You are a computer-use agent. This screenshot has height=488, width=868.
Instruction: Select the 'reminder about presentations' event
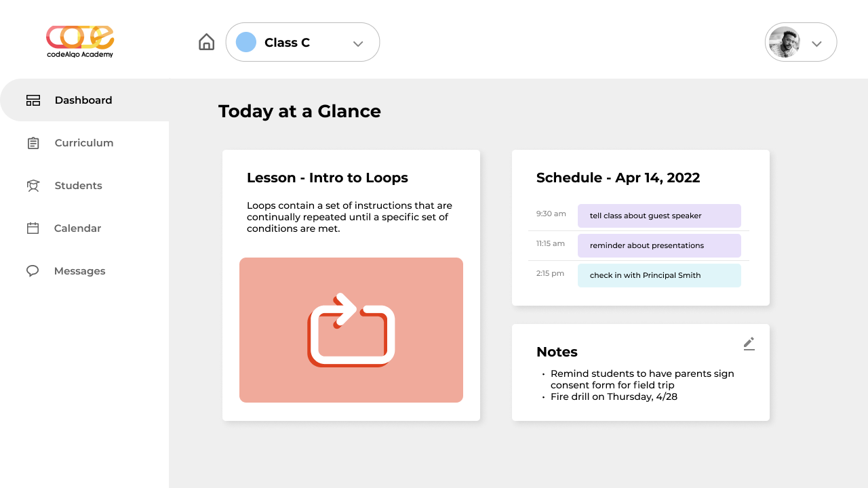[x=659, y=245]
